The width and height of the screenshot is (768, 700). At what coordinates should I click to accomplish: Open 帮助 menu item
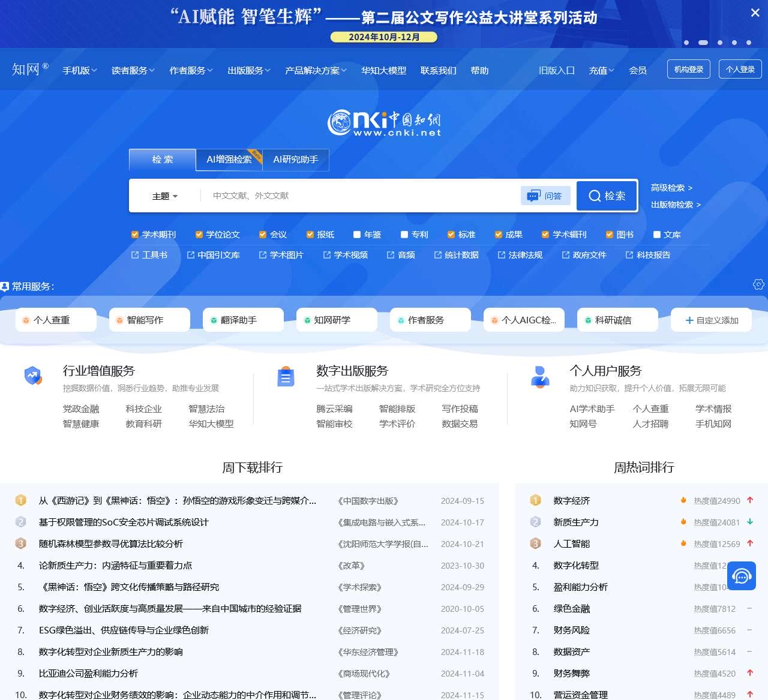pyautogui.click(x=479, y=70)
